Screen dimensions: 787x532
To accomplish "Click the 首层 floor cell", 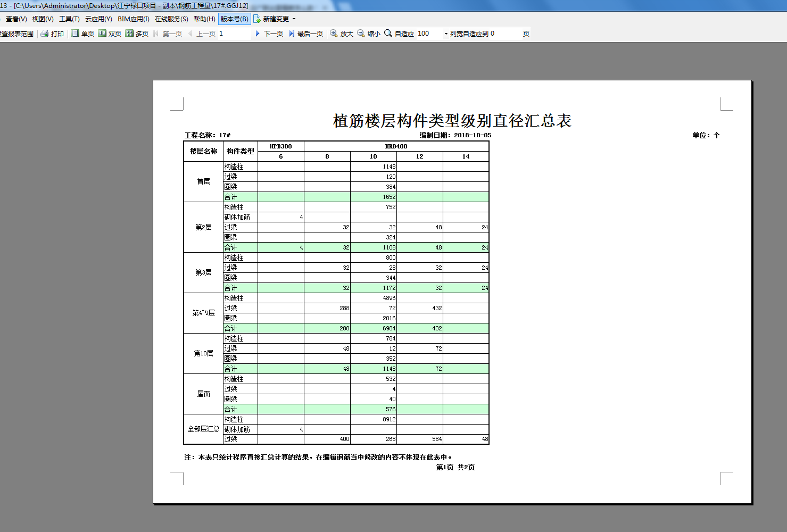I will click(x=203, y=181).
